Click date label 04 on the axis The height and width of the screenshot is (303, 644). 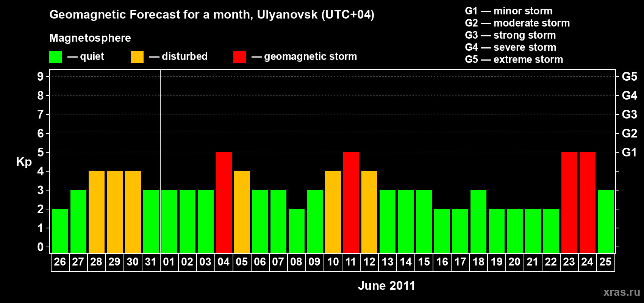224,262
